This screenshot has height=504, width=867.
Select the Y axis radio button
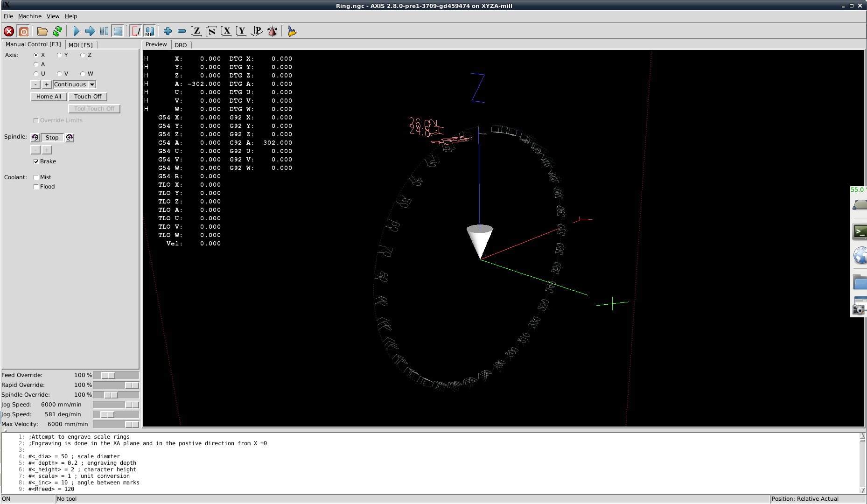click(59, 55)
